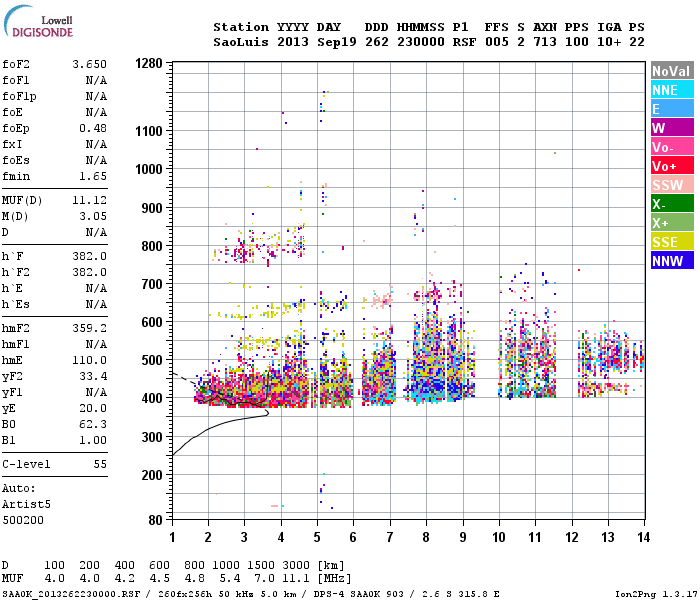The width and height of the screenshot is (700, 600).
Task: Select the E light-blue legend swatch
Action: (672, 109)
